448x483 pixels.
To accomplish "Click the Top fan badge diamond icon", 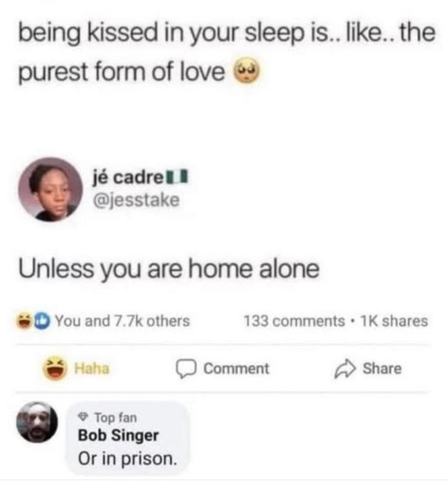I will tap(82, 417).
